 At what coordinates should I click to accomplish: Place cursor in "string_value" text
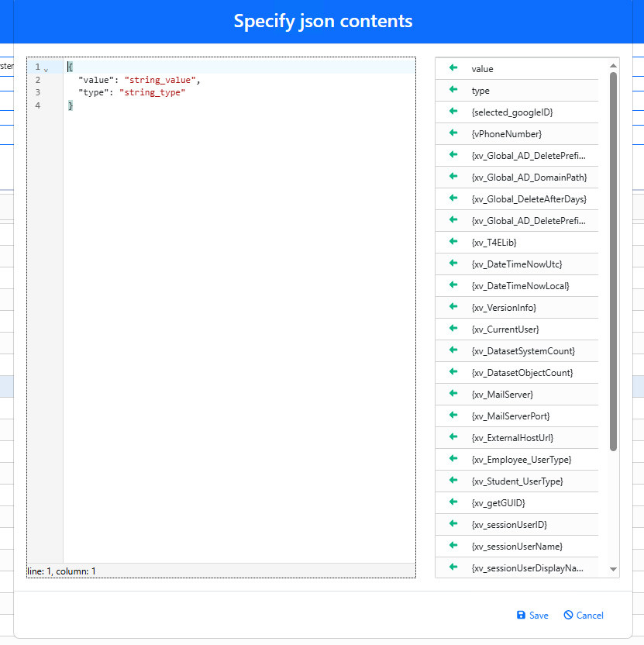pyautogui.click(x=160, y=80)
